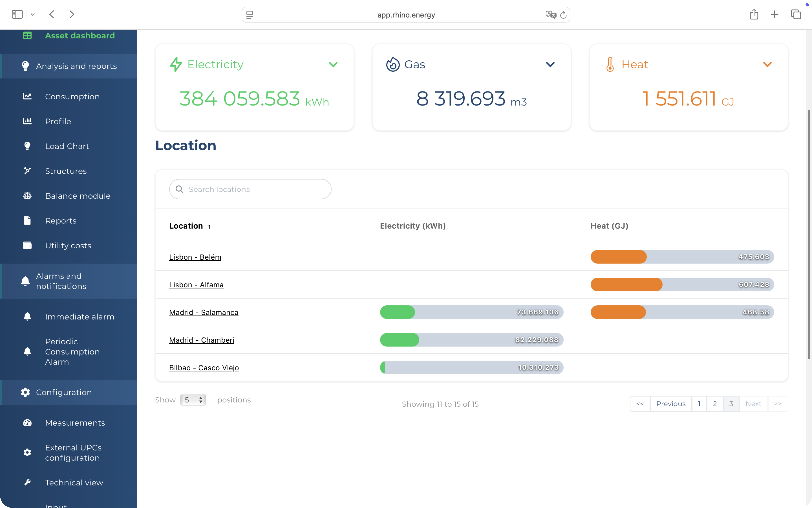Click the Madrid - Salamanca electricity bar 73.669.136
This screenshot has width=812, height=508.
tap(471, 312)
